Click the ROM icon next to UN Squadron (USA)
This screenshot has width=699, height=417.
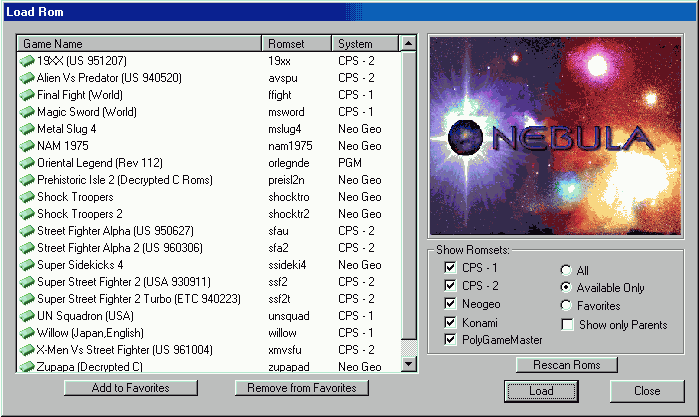(27, 316)
